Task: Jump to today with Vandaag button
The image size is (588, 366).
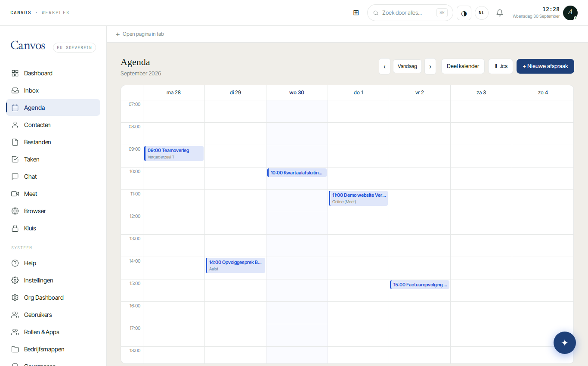Action: point(407,66)
